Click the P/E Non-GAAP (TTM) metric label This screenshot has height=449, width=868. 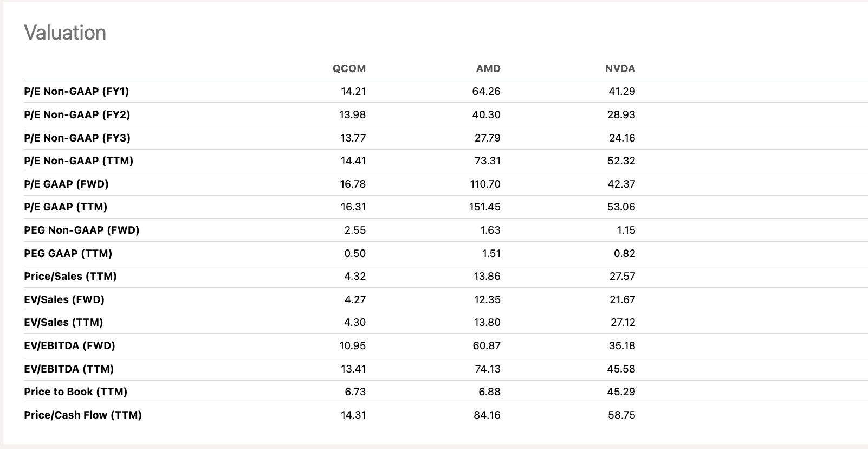(x=79, y=161)
